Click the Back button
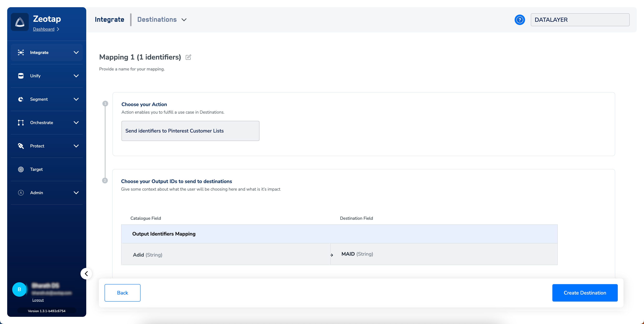The width and height of the screenshot is (644, 324). pos(122,293)
